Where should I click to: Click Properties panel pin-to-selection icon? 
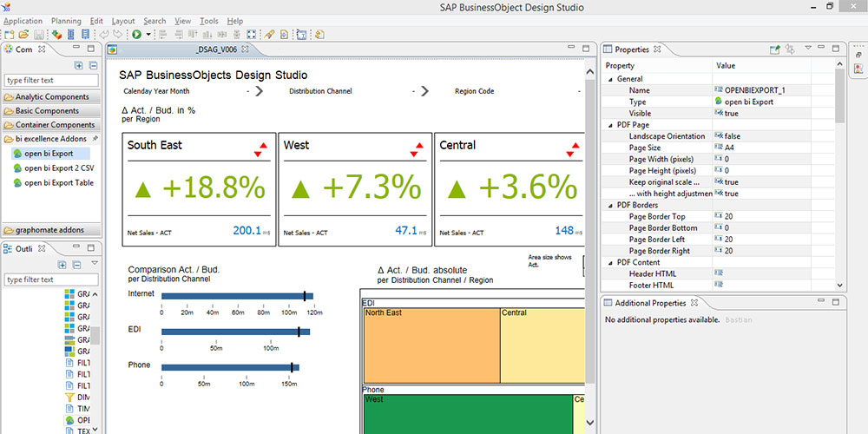click(x=775, y=49)
